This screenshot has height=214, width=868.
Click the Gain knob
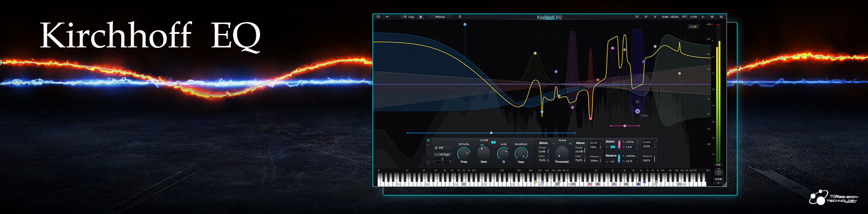483,153
